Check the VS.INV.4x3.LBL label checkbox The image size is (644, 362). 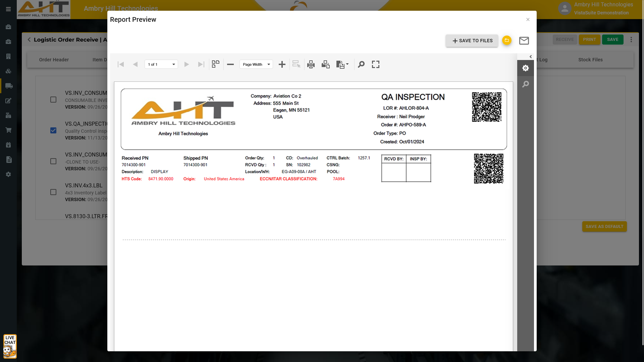[53, 192]
